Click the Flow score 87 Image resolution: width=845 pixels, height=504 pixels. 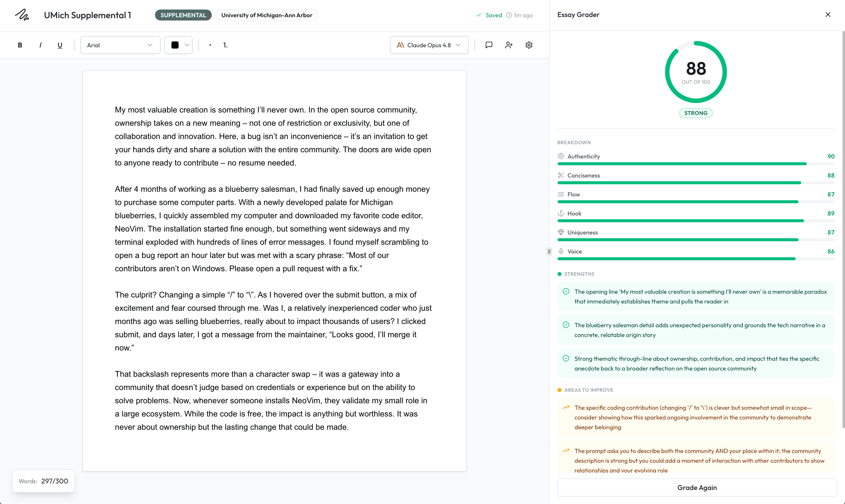point(831,194)
